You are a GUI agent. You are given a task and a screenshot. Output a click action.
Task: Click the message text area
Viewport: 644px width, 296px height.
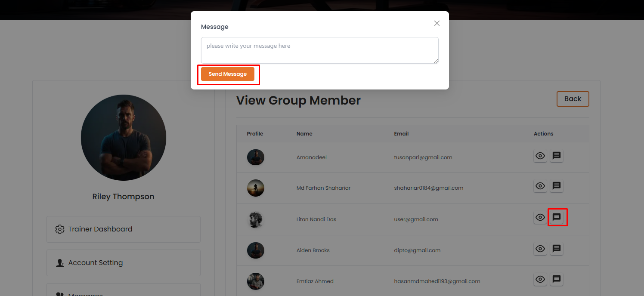click(x=319, y=50)
